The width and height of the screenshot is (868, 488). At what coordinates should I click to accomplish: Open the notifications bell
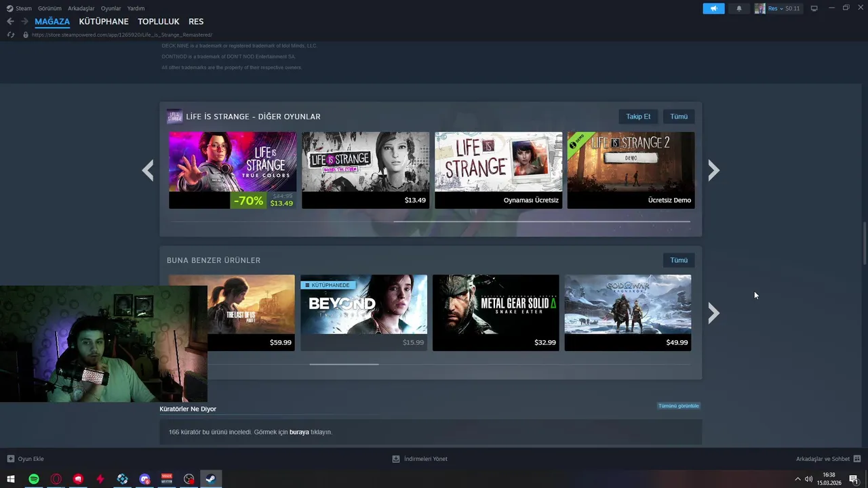739,8
